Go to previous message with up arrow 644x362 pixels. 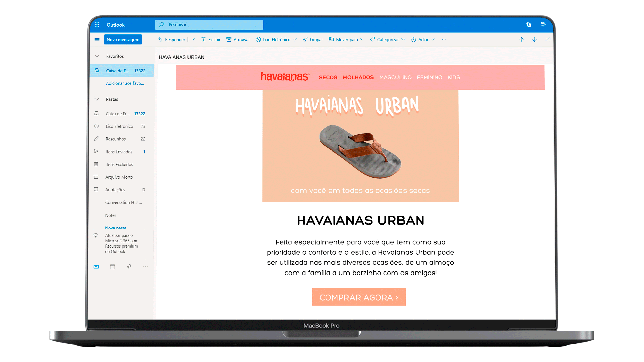pos(521,39)
